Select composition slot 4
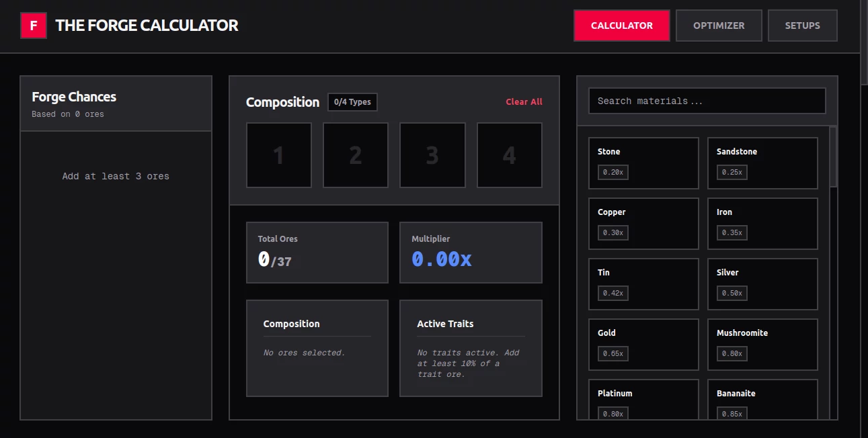Screen dimensions: 868x438 pos(509,155)
